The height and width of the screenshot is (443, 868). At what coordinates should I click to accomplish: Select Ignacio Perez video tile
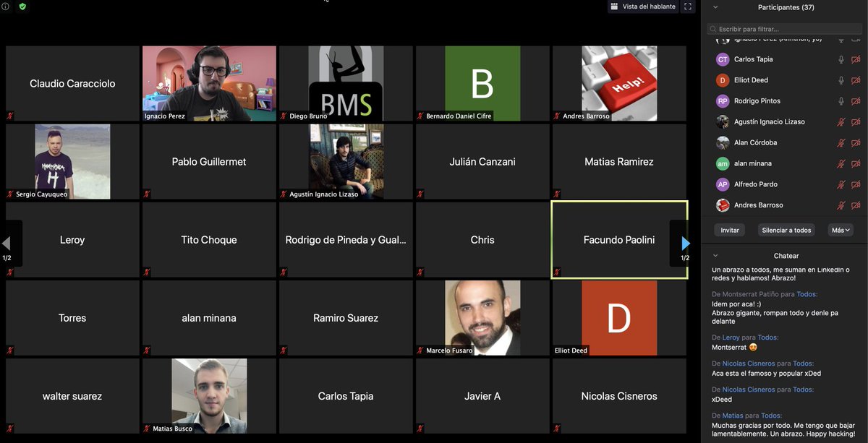tap(209, 83)
